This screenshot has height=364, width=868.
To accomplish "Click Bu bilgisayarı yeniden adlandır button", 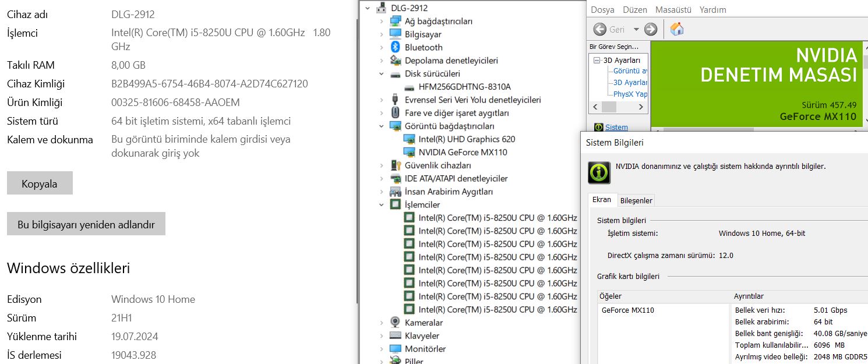I will pos(86,224).
